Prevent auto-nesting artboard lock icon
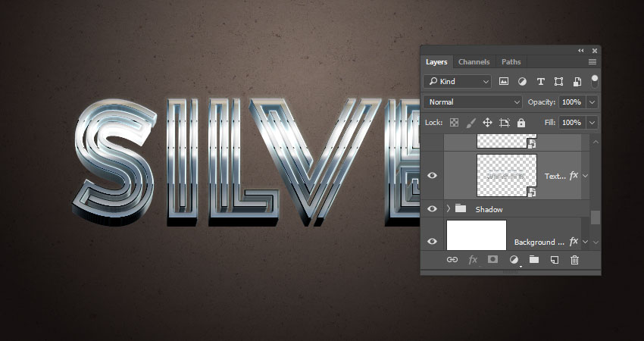The height and width of the screenshot is (341, 644). [x=505, y=123]
